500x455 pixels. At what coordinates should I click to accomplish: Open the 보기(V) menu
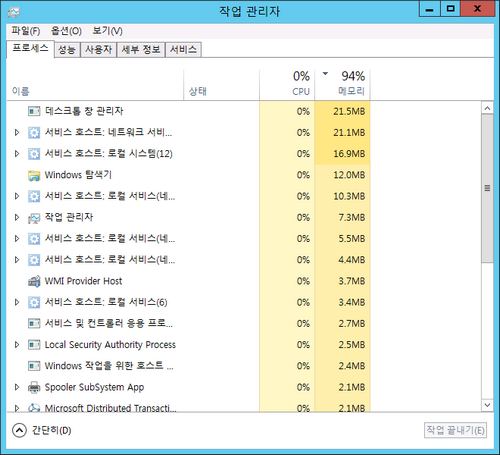tap(107, 31)
